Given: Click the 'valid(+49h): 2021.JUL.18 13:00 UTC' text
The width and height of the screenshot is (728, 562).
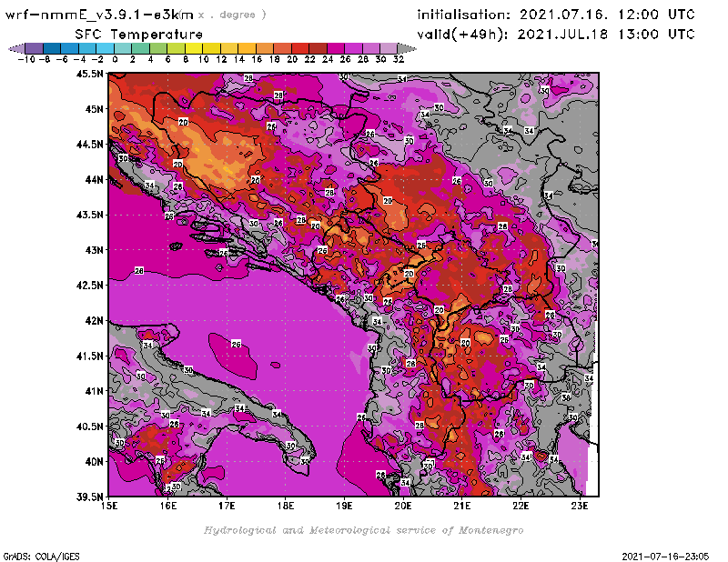Looking at the screenshot, I should point(556,35).
